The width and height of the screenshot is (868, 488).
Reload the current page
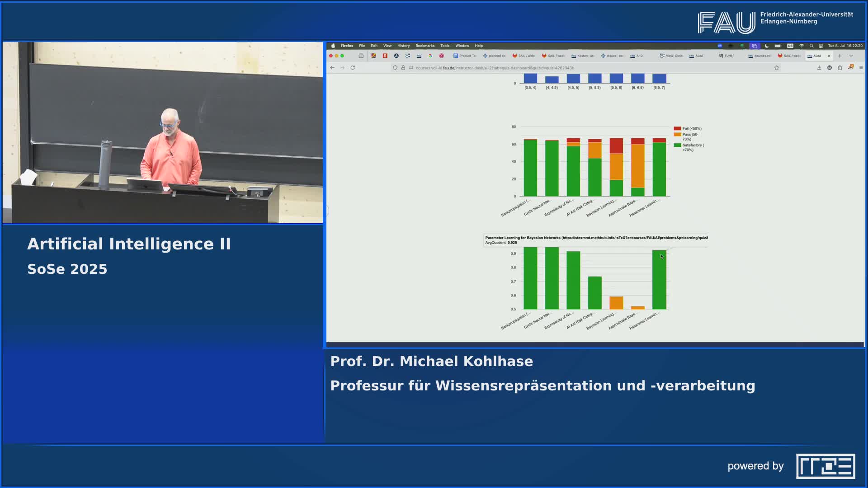[353, 68]
